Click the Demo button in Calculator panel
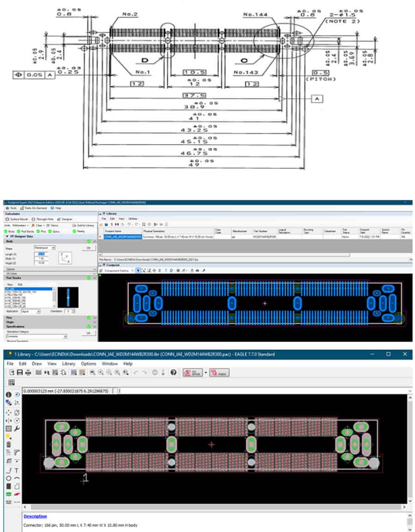The image size is (415, 532). click(x=53, y=225)
